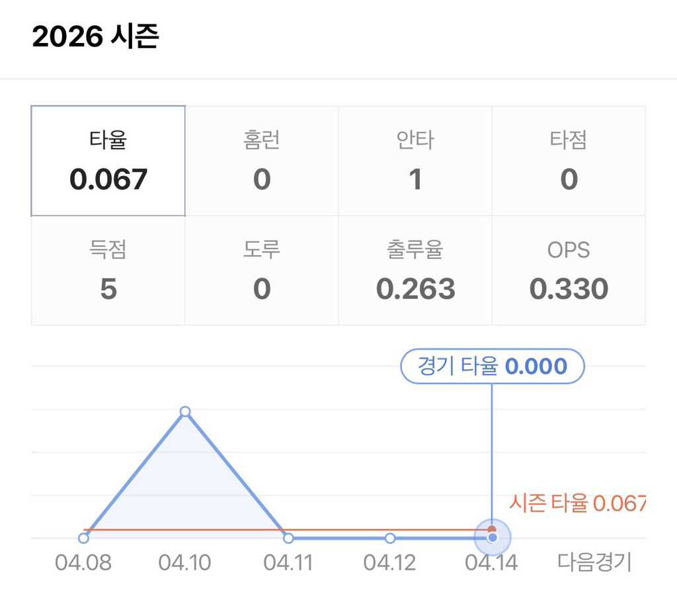Click the red season average marker dot

pos(492,529)
